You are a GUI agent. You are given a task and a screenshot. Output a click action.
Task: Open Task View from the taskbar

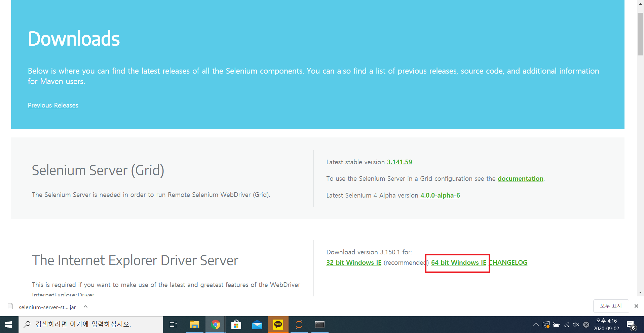[x=173, y=325]
